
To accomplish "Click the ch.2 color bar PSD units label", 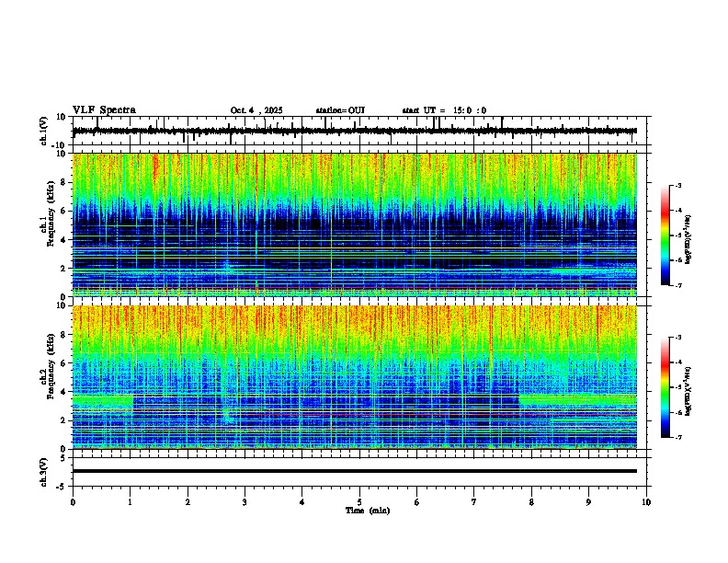I will [688, 391].
